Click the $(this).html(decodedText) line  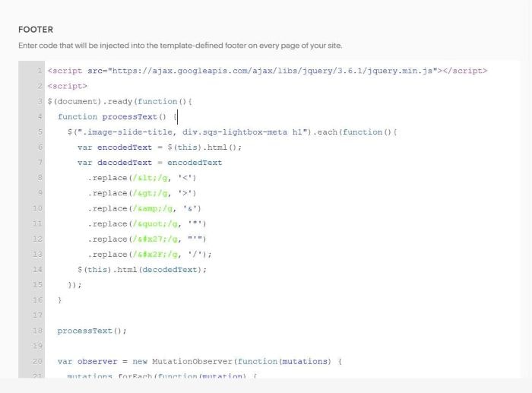(142, 269)
